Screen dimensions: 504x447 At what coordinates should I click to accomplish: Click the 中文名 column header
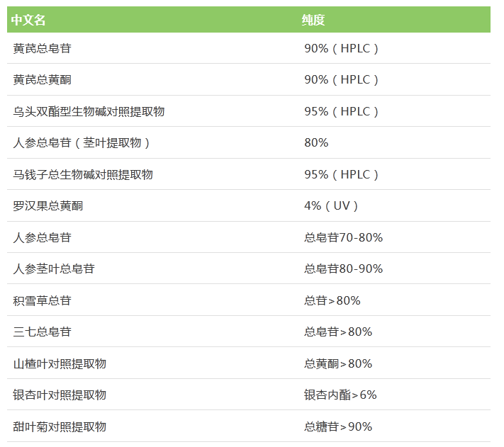pos(28,20)
